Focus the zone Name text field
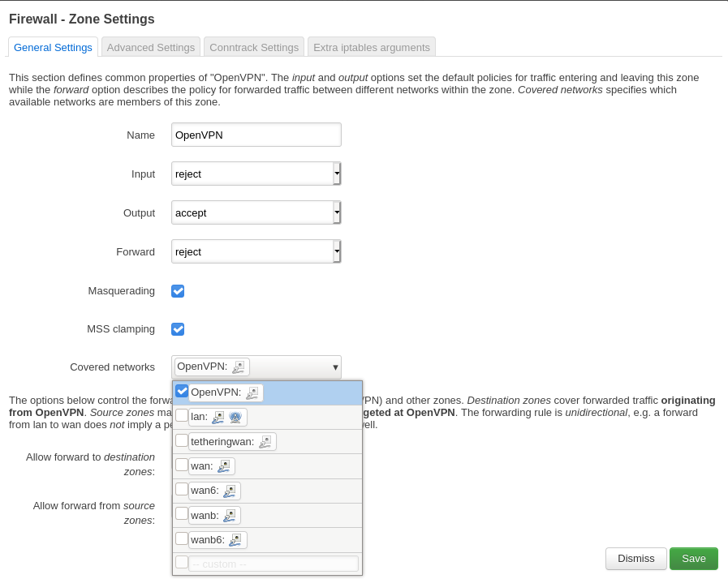 click(256, 135)
